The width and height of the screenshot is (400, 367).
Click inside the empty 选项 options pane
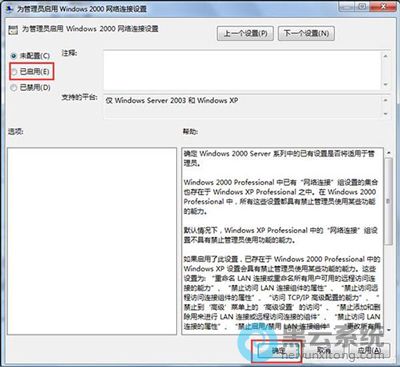[92, 241]
